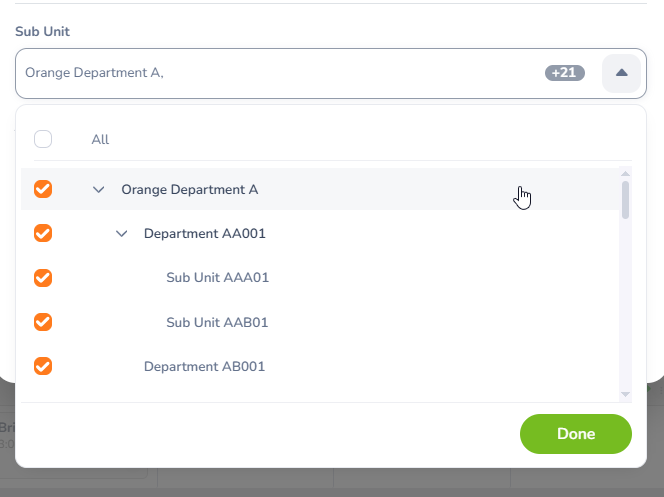
Task: Collapse Department AA001 chevron
Action: [x=121, y=233]
